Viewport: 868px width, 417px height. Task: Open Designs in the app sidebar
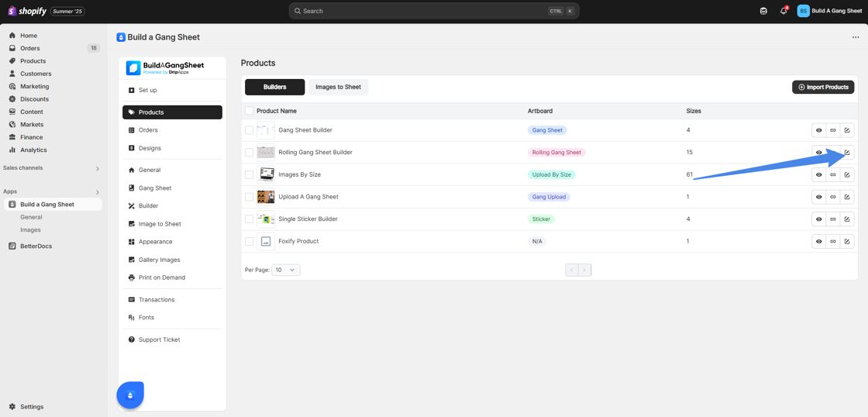point(172,148)
